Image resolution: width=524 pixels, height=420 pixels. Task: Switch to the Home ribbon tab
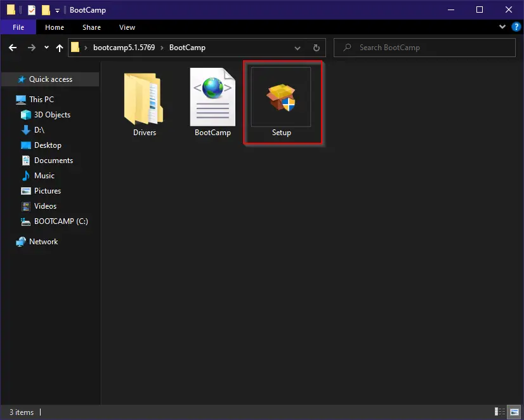(x=55, y=27)
